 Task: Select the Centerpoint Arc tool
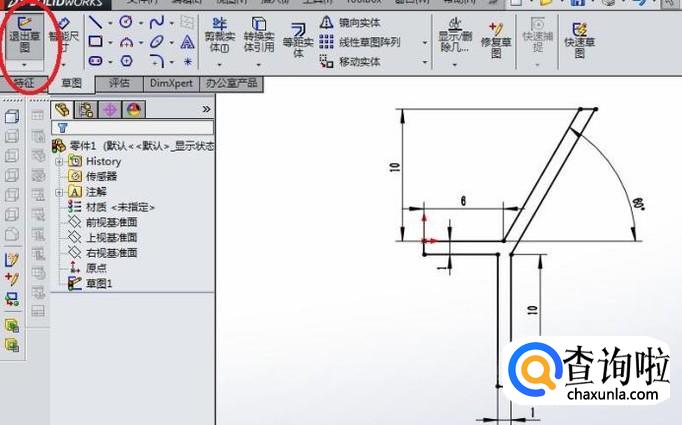coord(126,42)
